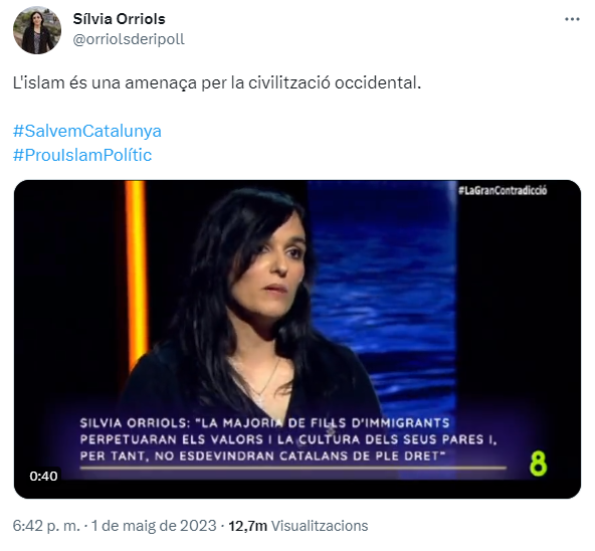Image resolution: width=595 pixels, height=551 pixels.
Task: Click the thin line beneath the video caption
Action: click(x=293, y=468)
